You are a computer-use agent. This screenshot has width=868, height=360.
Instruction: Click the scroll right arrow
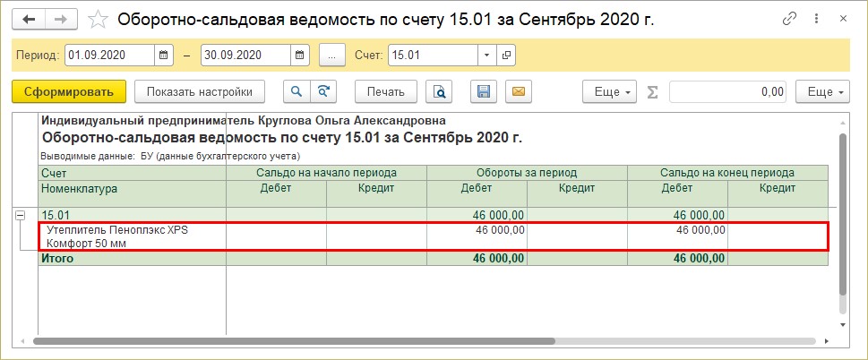pos(827,341)
